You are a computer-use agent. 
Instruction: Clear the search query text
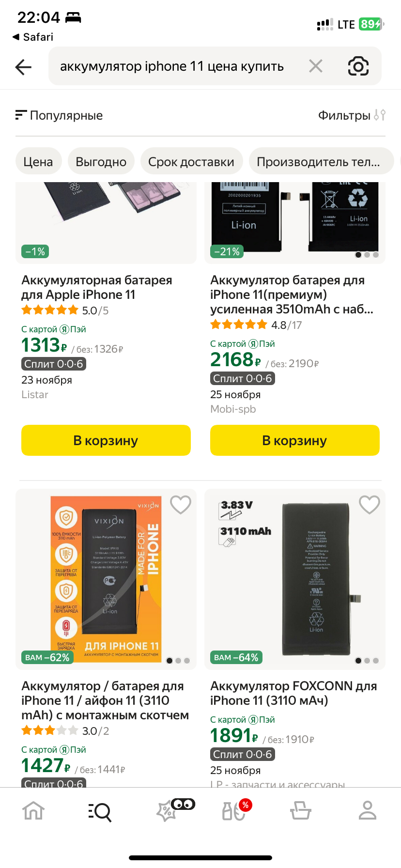pos(316,66)
